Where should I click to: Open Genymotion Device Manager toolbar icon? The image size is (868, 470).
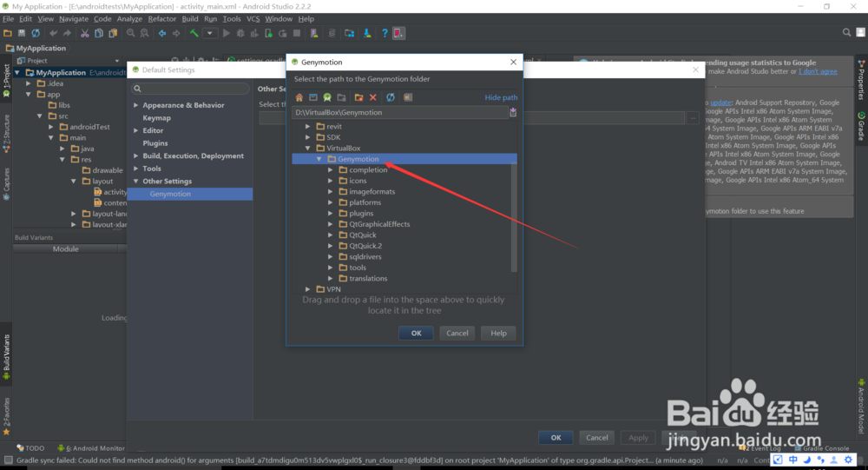click(398, 33)
